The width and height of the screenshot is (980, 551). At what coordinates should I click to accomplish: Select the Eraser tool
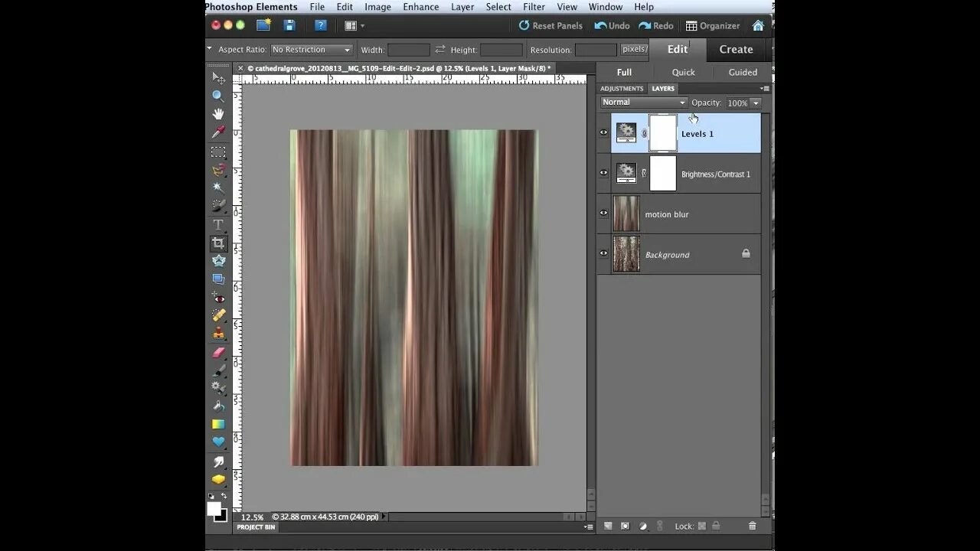click(x=218, y=353)
